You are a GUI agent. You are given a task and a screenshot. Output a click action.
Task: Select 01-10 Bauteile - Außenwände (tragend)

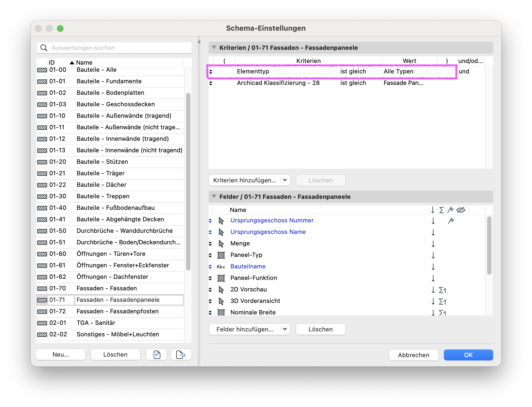[x=110, y=116]
